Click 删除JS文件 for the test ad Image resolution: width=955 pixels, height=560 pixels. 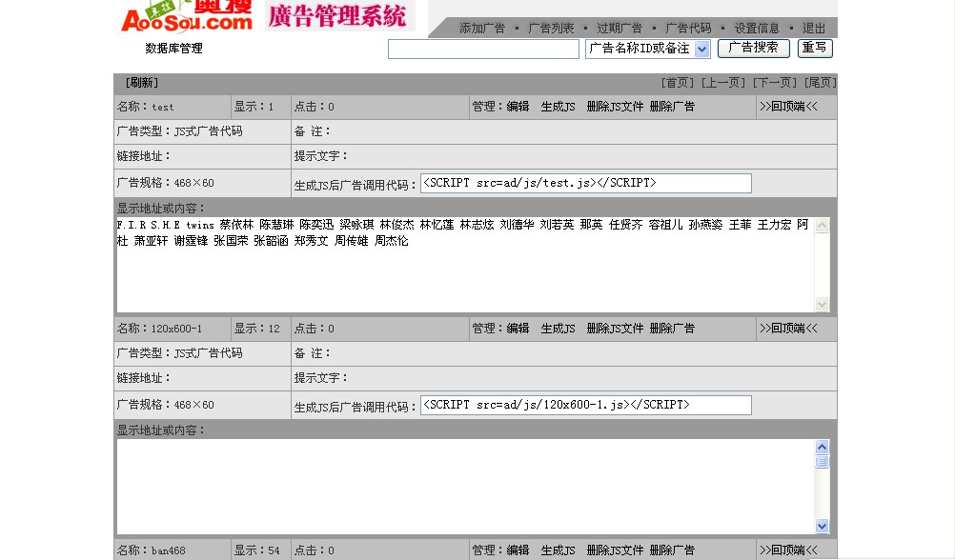coord(615,107)
